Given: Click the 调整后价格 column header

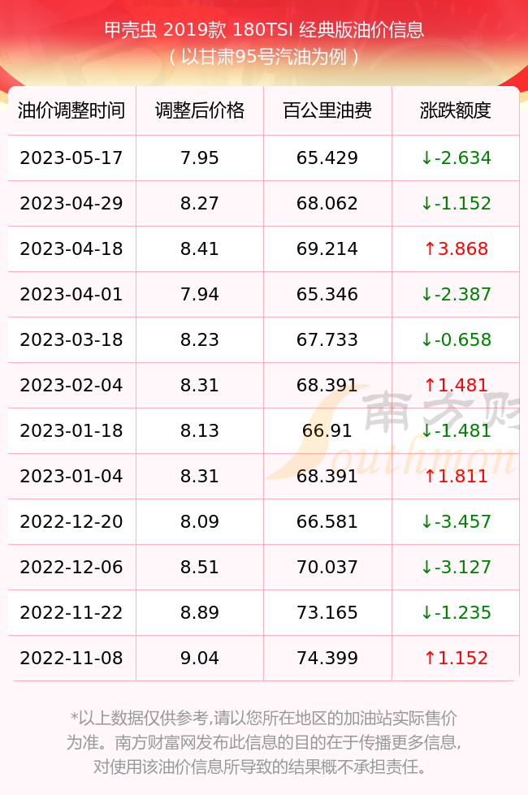Looking at the screenshot, I should pyautogui.click(x=200, y=110).
